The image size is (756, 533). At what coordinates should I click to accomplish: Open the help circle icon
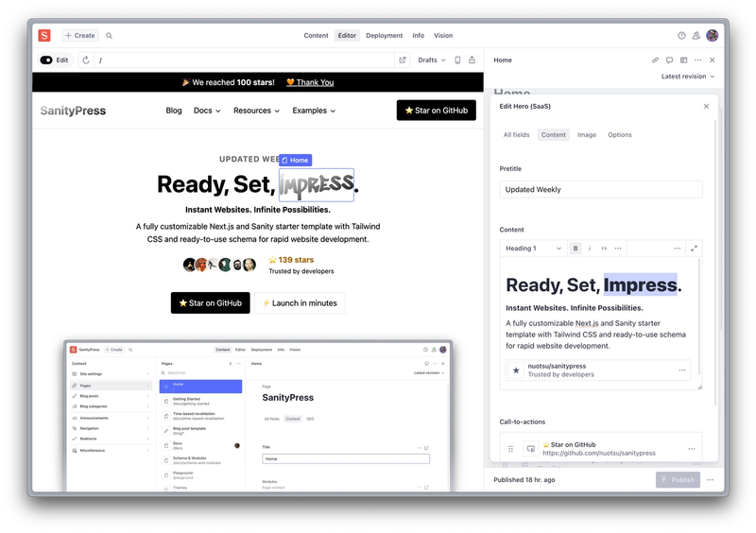681,35
